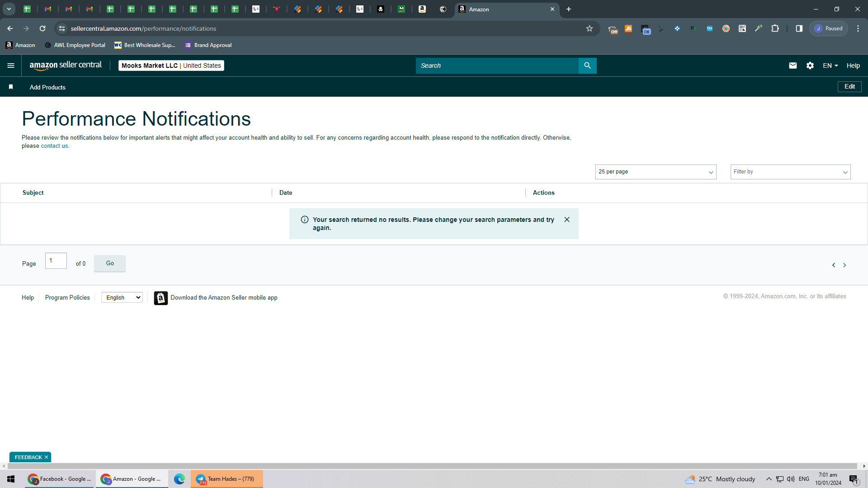868x488 pixels.
Task: Click the Edit button in bookmarks bar
Action: (849, 87)
